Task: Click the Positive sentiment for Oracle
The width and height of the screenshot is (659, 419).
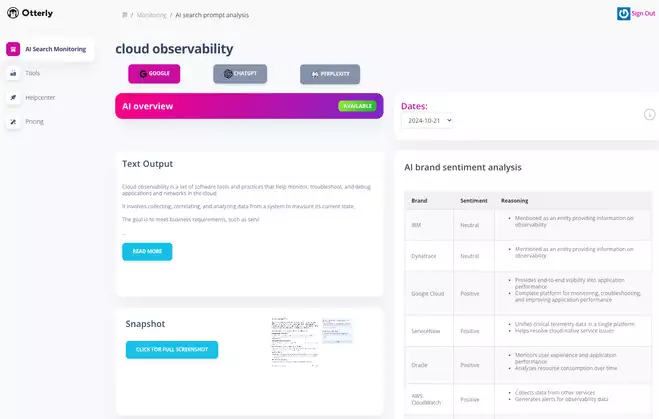Action: click(x=469, y=365)
